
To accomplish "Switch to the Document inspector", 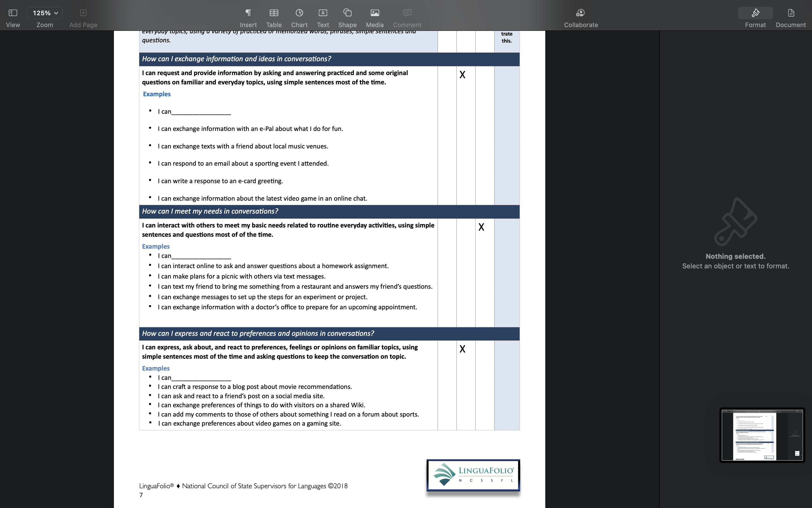I will (791, 17).
